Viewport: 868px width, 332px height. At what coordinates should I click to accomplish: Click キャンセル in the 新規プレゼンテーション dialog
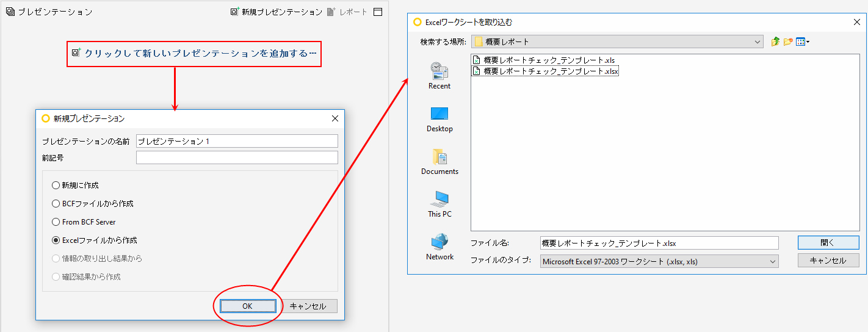click(x=308, y=306)
